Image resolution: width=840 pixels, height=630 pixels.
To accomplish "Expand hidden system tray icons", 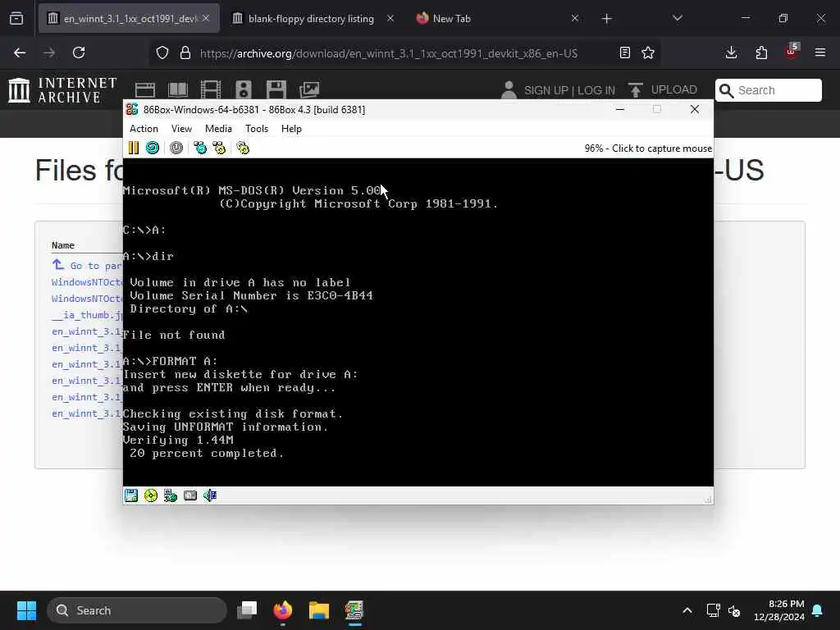I will [x=687, y=610].
